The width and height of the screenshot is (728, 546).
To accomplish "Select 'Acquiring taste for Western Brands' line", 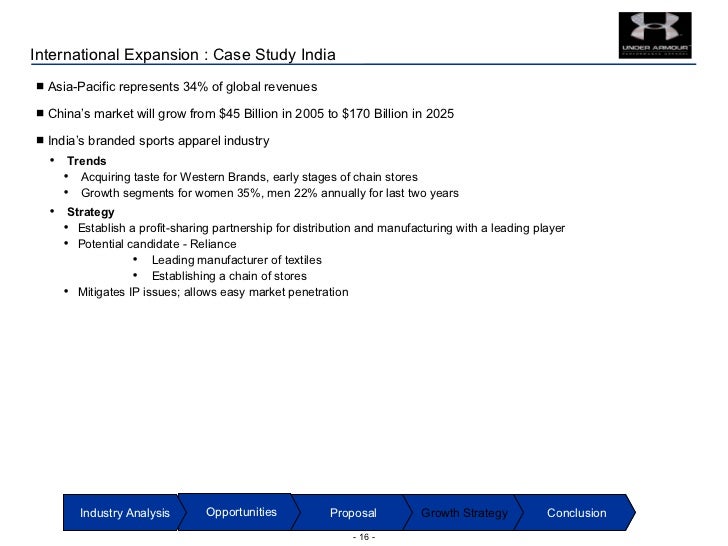I will [249, 177].
